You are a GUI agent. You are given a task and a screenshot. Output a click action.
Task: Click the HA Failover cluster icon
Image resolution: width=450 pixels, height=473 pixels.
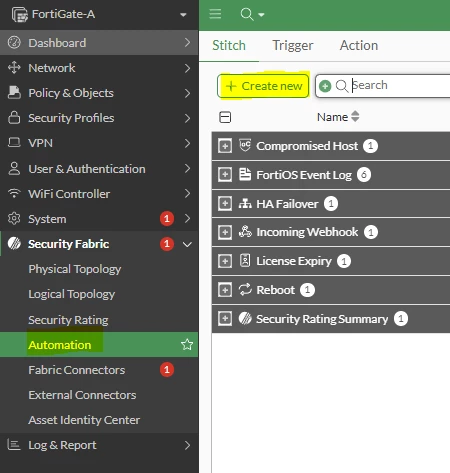245,203
